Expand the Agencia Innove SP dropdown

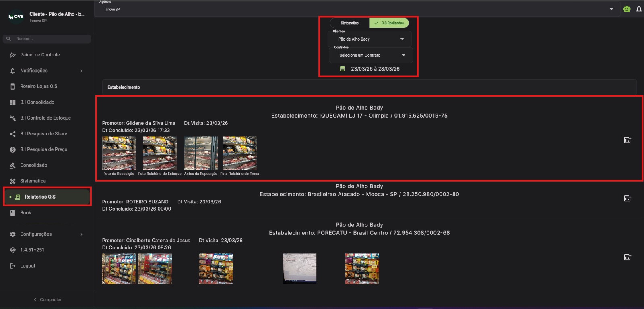pos(358,9)
